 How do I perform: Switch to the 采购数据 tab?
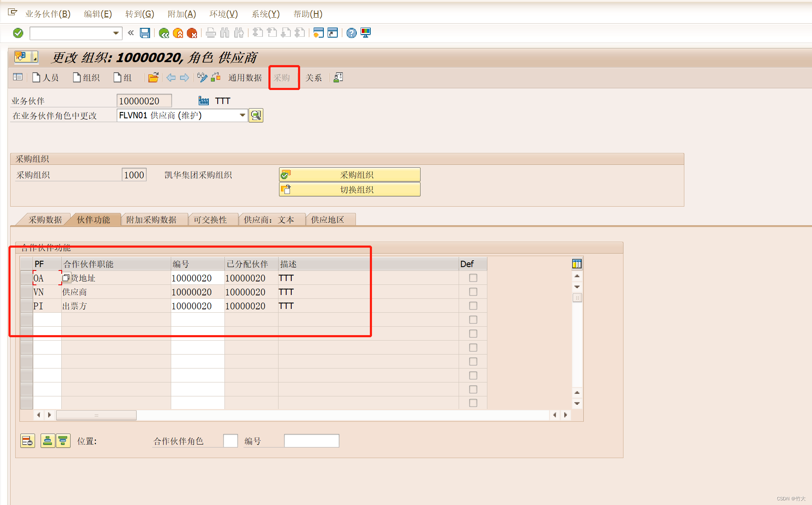click(x=45, y=220)
